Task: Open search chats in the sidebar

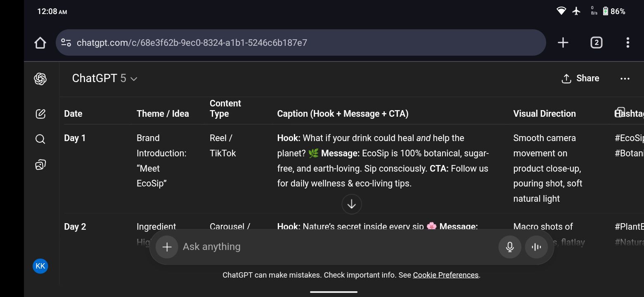Action: tap(40, 139)
